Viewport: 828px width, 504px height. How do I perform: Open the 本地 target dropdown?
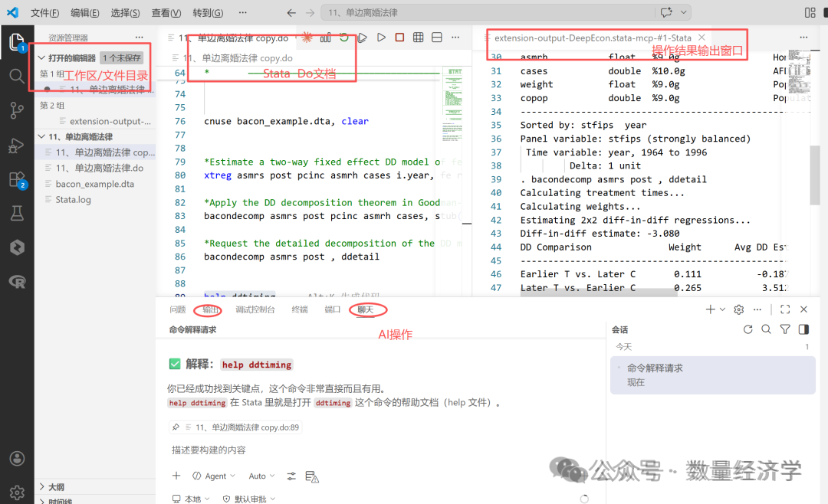(x=191, y=499)
